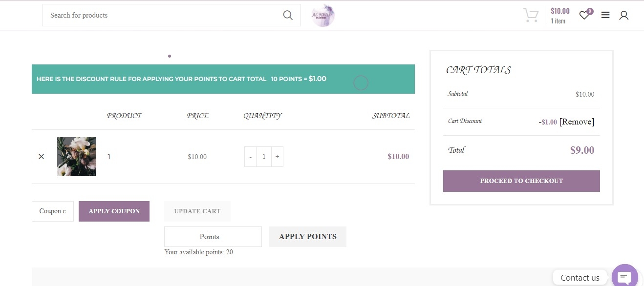Image resolution: width=644 pixels, height=286 pixels.
Task: Increase product quantity with plus stepper
Action: tap(277, 156)
